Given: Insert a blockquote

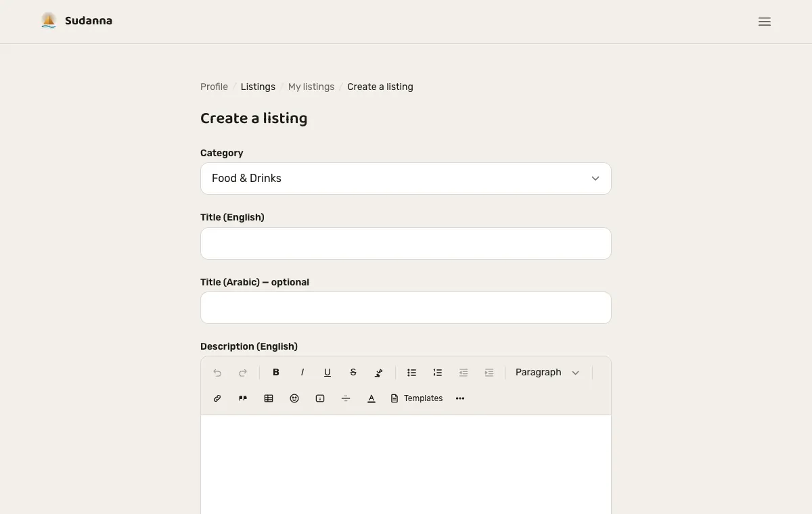Looking at the screenshot, I should pos(243,398).
